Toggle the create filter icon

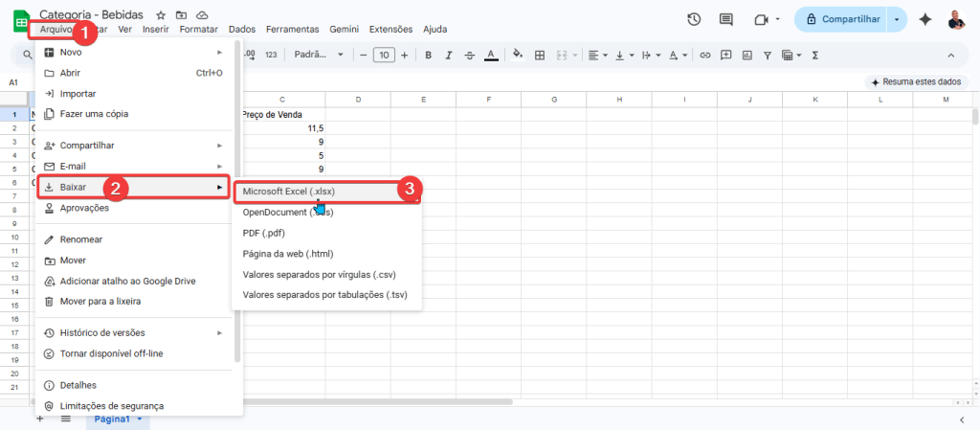[768, 55]
